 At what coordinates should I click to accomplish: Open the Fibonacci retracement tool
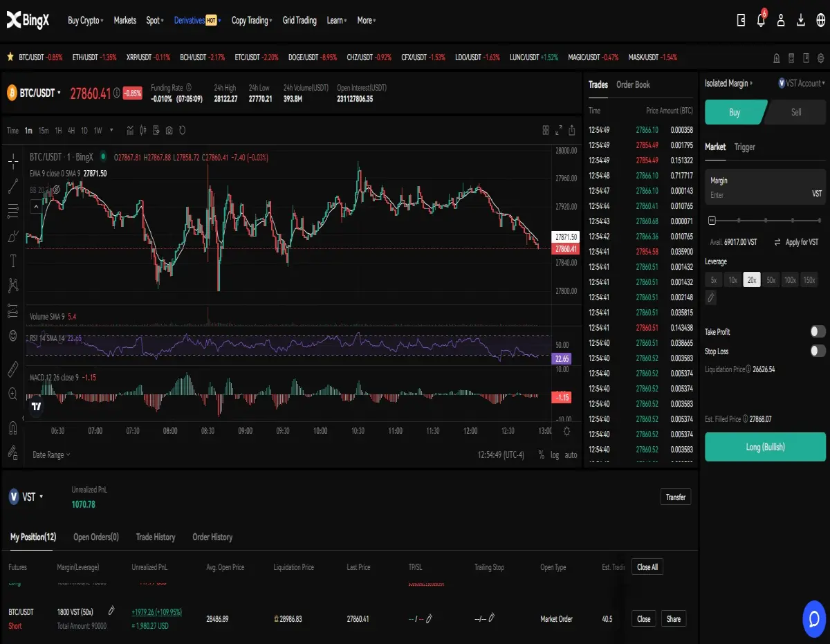pyautogui.click(x=12, y=210)
